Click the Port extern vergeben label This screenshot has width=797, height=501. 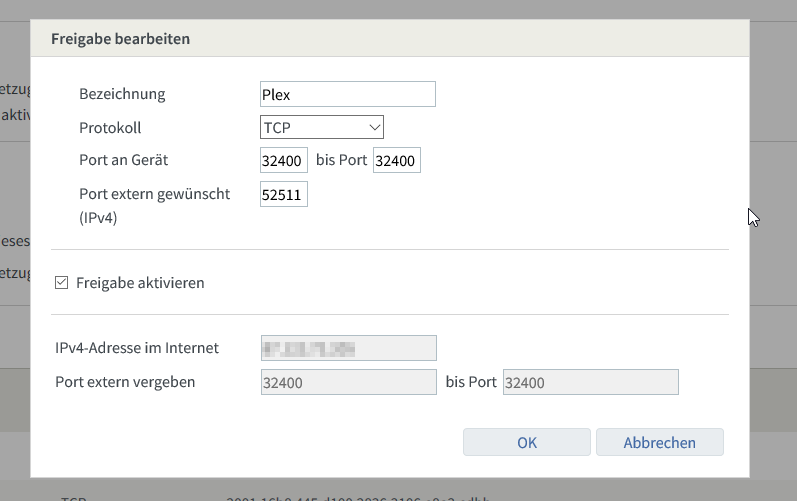click(x=125, y=382)
